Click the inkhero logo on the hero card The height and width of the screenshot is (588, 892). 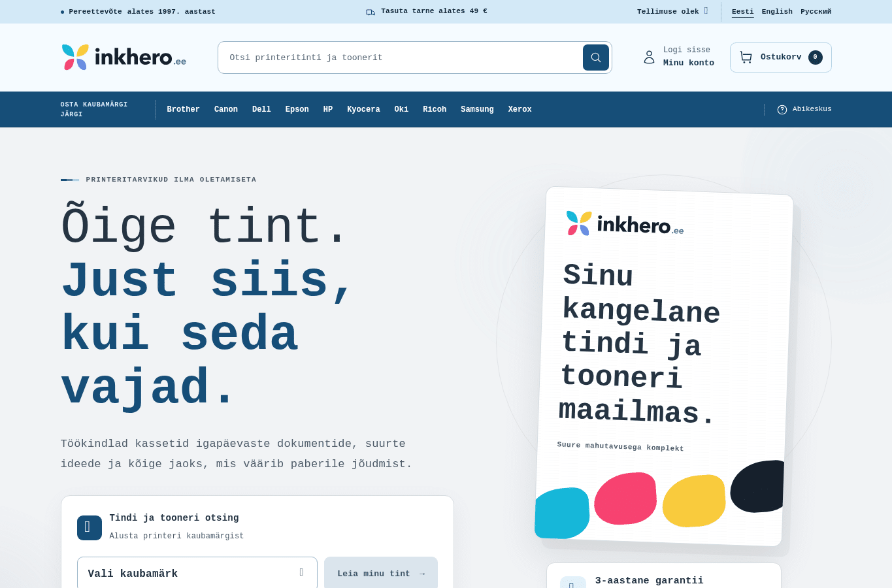pyautogui.click(x=625, y=223)
